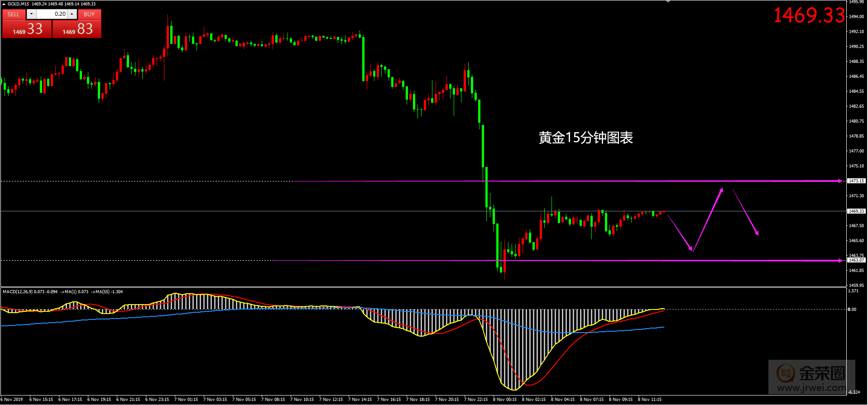Click the 1469.33 current price tag on axis
Screen dimensions: 868x405
click(x=856, y=211)
